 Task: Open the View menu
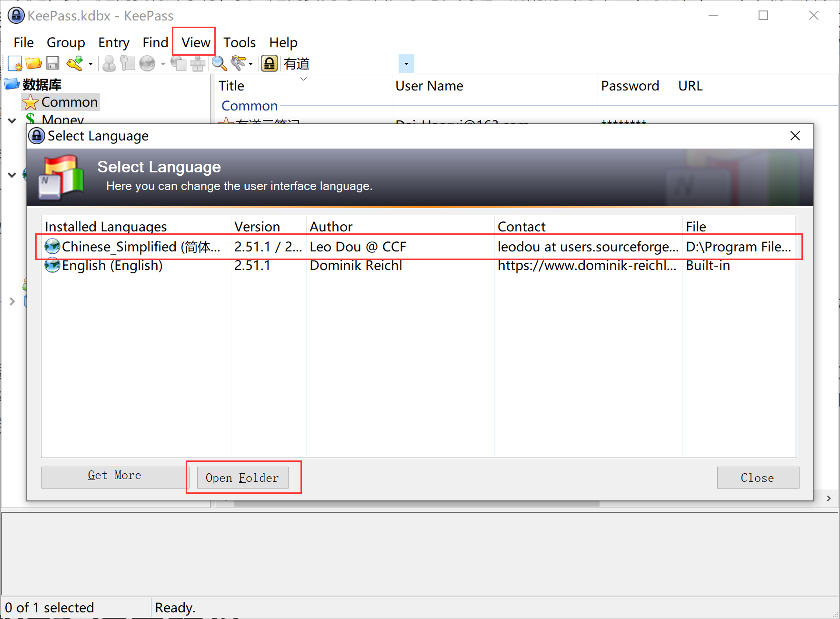195,42
